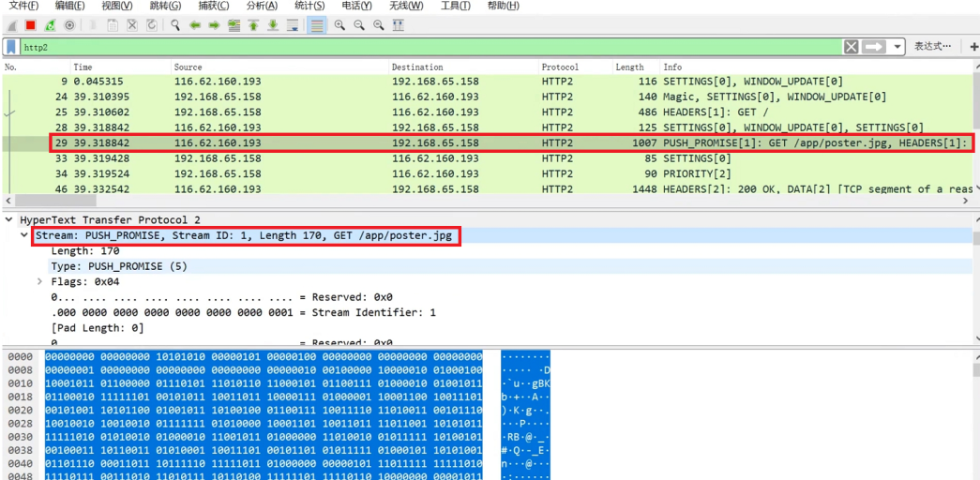
Task: Jump to the first packet
Action: [253, 25]
